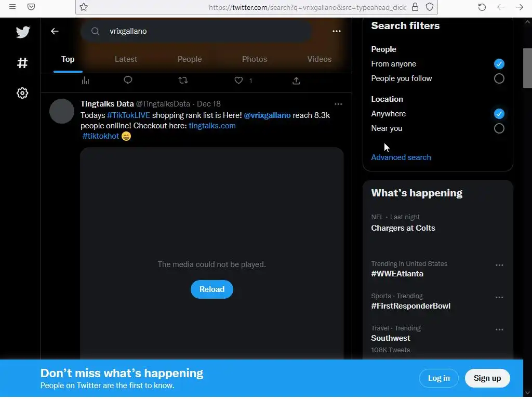Open the Explore hashtag icon
Screen dimensions: 532x399
22,63
